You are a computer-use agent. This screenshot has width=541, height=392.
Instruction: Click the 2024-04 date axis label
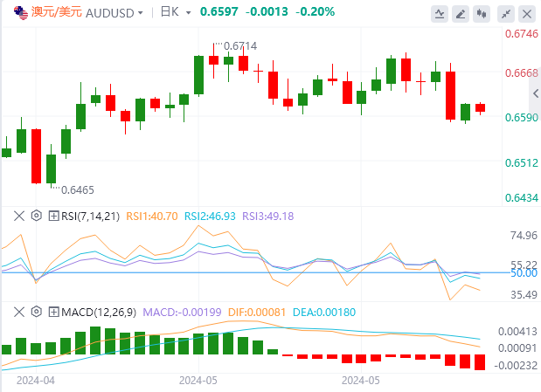pos(36,381)
